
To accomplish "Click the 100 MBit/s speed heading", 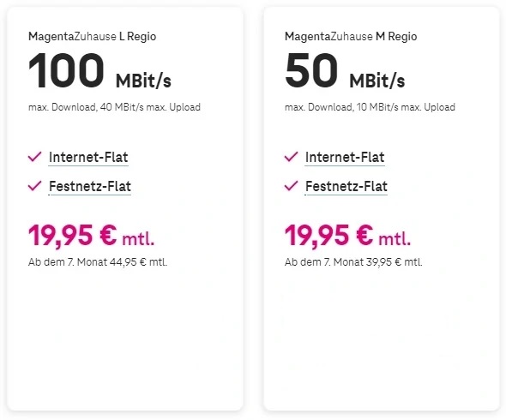I will pos(99,70).
